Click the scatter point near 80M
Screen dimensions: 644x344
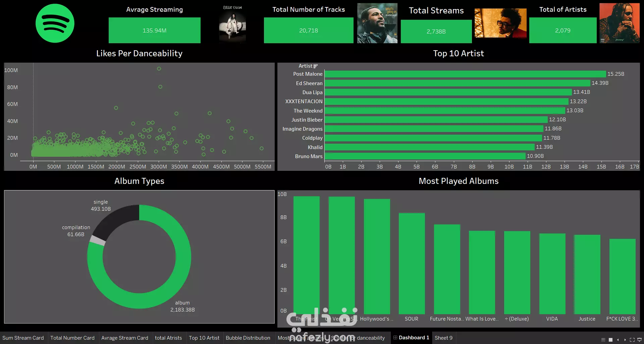point(160,87)
